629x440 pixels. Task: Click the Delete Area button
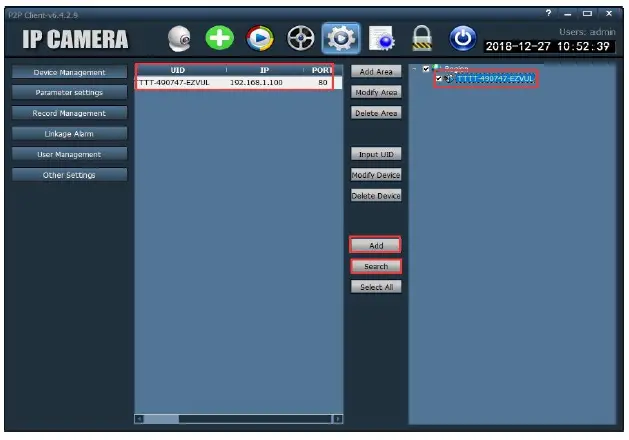376,113
